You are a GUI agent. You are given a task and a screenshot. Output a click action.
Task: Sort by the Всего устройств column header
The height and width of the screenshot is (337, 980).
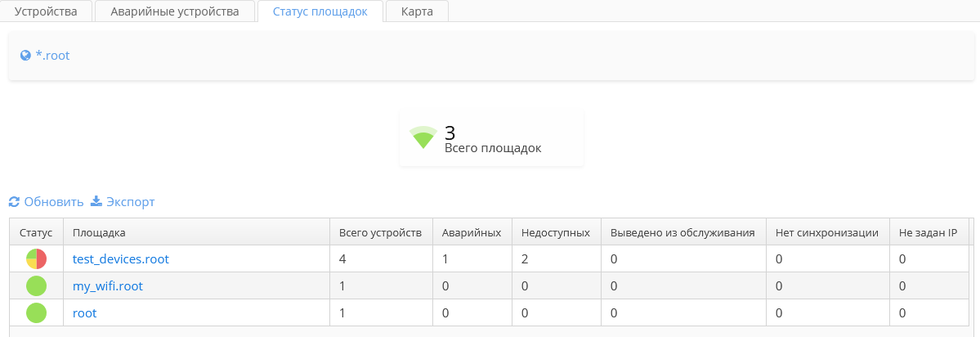[380, 233]
